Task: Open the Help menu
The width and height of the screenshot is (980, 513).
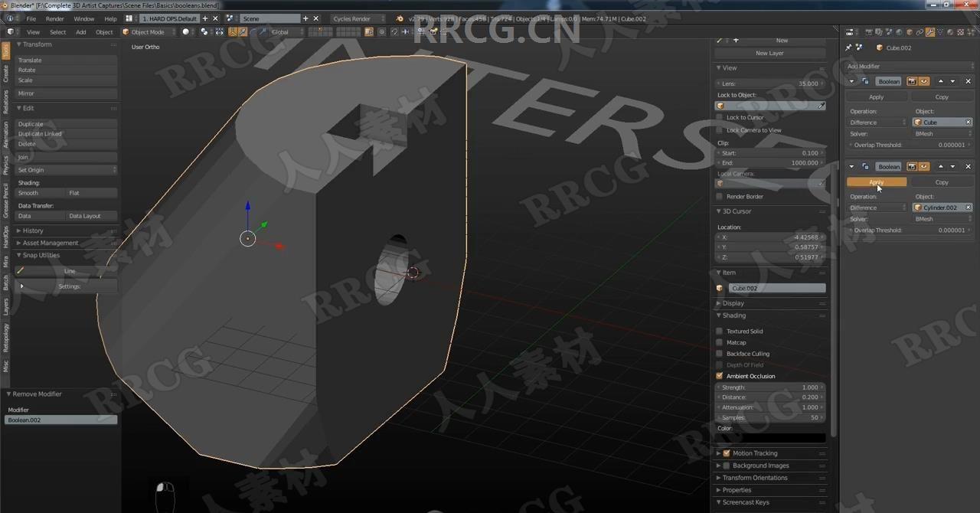Action: coord(111,18)
